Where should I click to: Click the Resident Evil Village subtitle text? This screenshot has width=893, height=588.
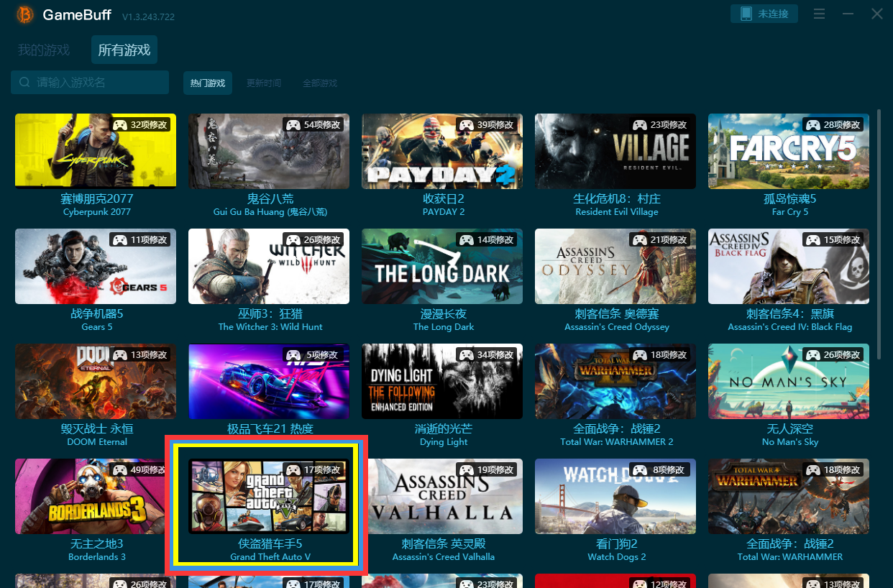tap(617, 212)
